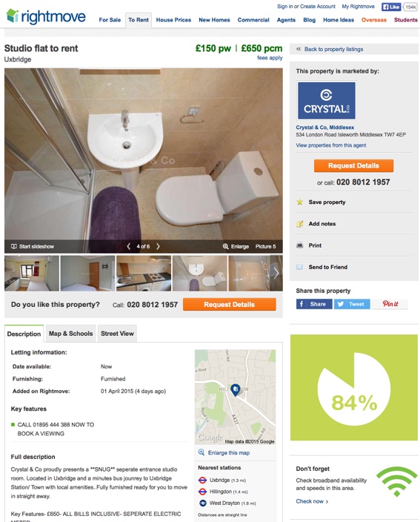The image size is (420, 522).
Task: Start slideshow using the slideshow icon
Action: 14,246
